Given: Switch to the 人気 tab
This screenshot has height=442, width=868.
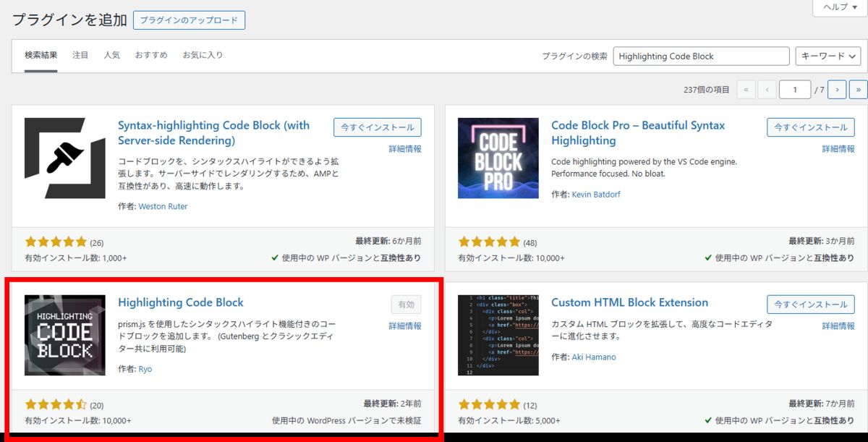Looking at the screenshot, I should click(111, 55).
